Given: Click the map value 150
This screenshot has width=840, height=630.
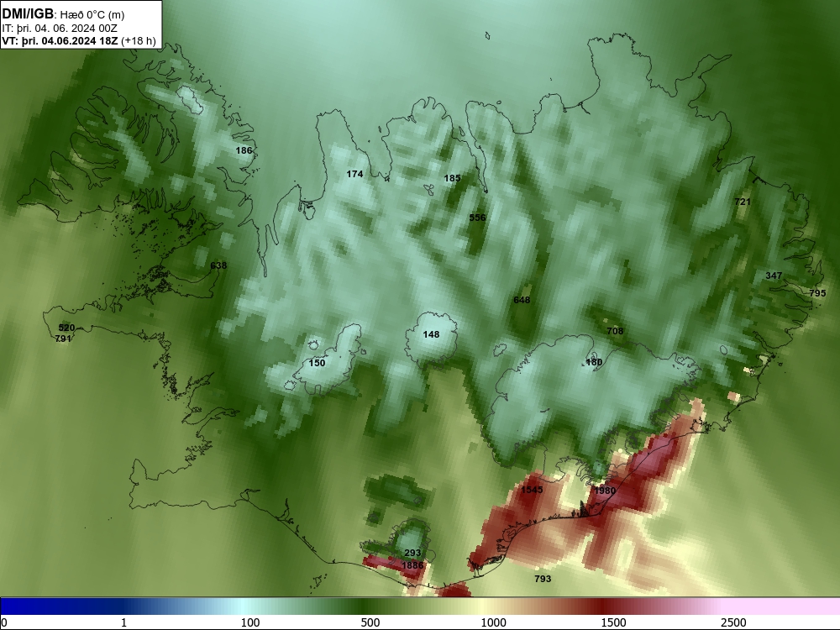Looking at the screenshot, I should (x=318, y=363).
